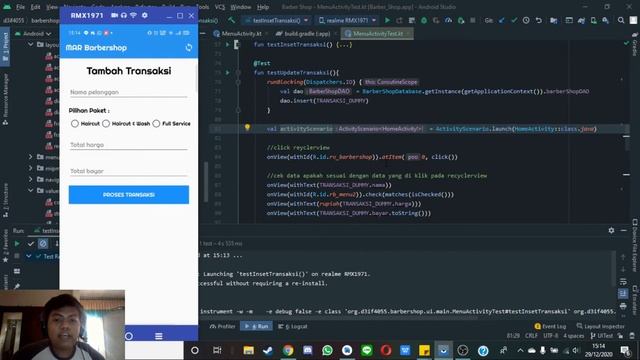
Task: Open settings gear in RMX1971 mirror window
Action: pyautogui.click(x=144, y=16)
